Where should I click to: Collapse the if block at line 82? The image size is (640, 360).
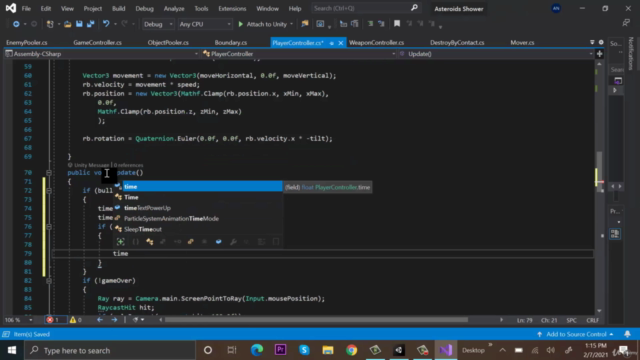click(49, 281)
